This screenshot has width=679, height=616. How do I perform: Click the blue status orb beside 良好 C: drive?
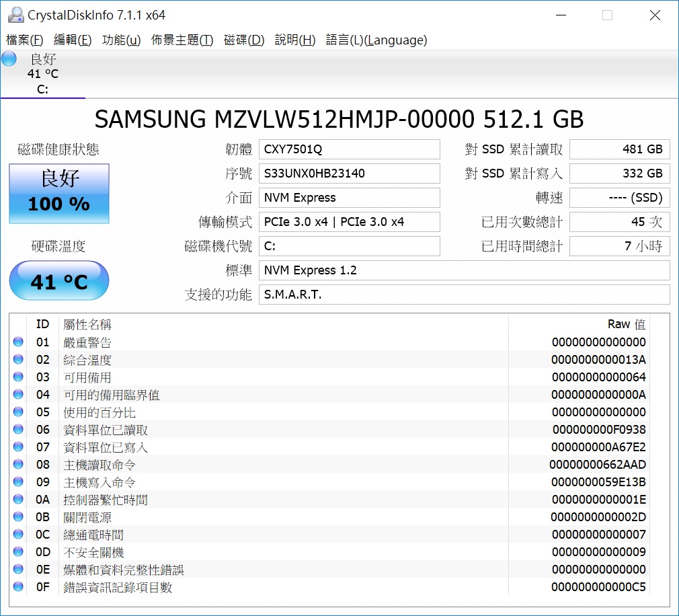tap(9, 59)
